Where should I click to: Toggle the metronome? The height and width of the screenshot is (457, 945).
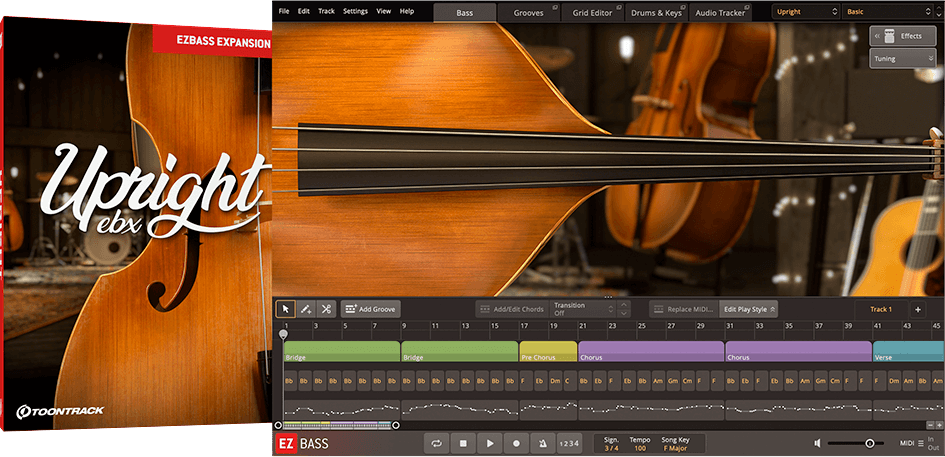[542, 444]
